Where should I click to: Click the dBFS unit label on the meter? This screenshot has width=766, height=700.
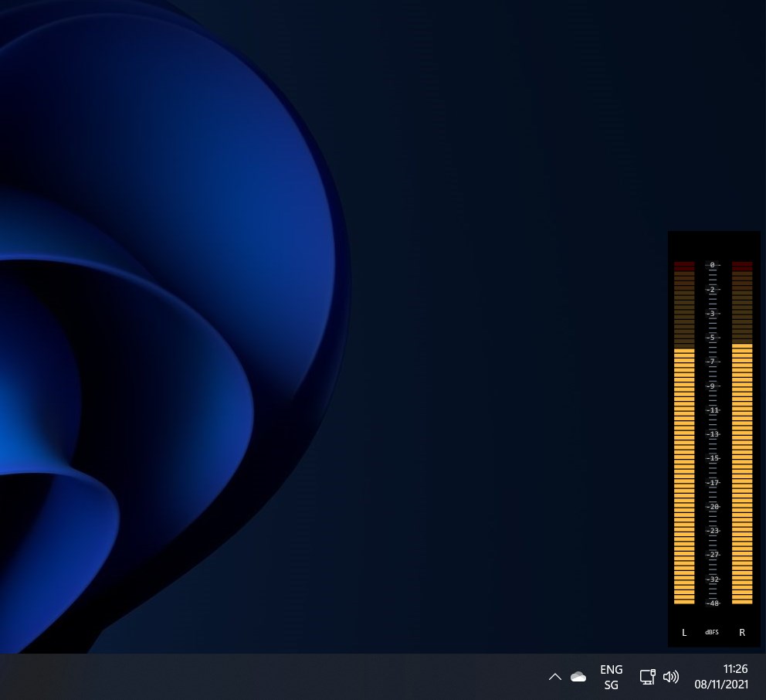pyautogui.click(x=711, y=632)
